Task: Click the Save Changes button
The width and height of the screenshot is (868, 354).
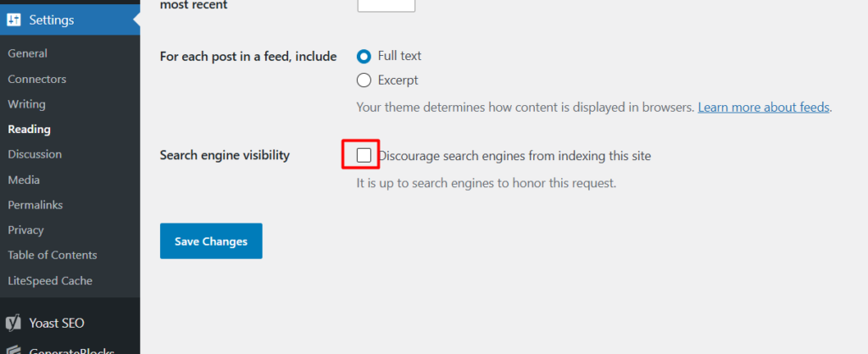Action: click(x=211, y=241)
